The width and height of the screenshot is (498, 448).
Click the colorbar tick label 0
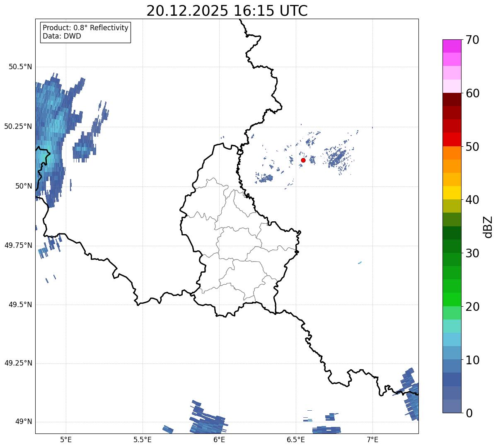coord(469,413)
